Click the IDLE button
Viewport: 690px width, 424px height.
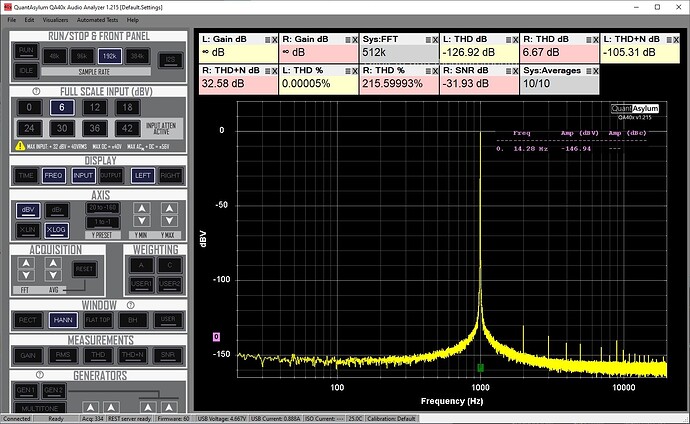tap(26, 70)
